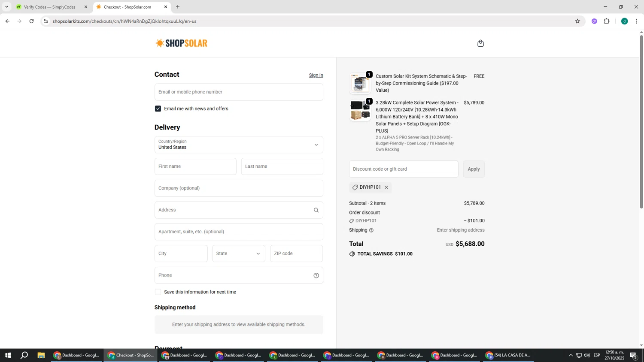Viewport: 644px width, 362px height.
Task: Remove the DIYHP101 discount code
Action: [x=386, y=187]
